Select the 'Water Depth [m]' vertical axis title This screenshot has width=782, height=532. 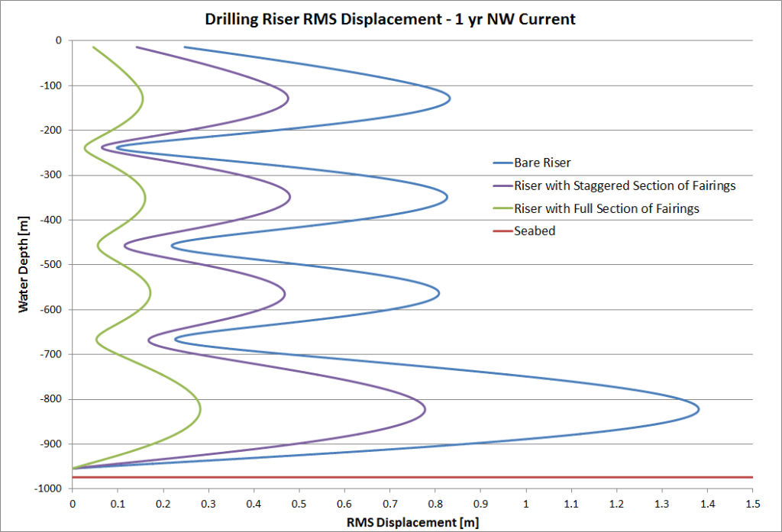point(24,264)
